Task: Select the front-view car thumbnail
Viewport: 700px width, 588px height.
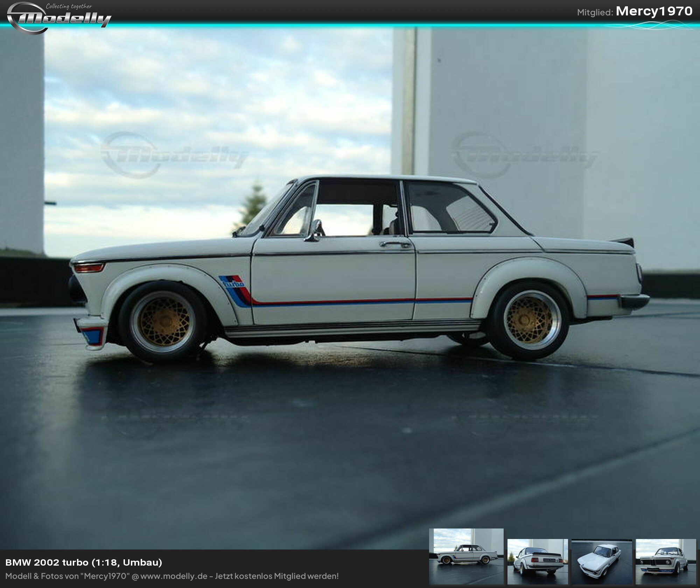Action: 666,561
